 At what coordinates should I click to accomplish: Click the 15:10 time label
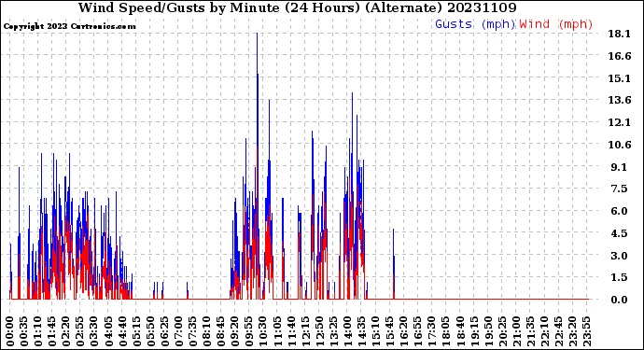(376, 331)
